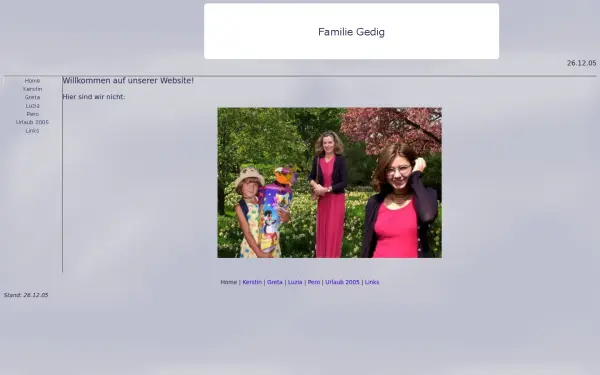Click the Home link in footer navigation
Image resolution: width=600 pixels, height=375 pixels.
click(x=228, y=282)
